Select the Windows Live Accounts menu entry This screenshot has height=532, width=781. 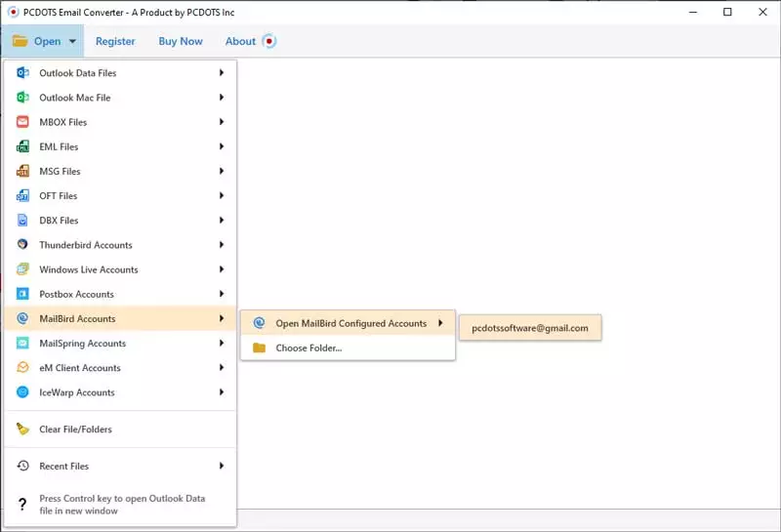tap(119, 269)
